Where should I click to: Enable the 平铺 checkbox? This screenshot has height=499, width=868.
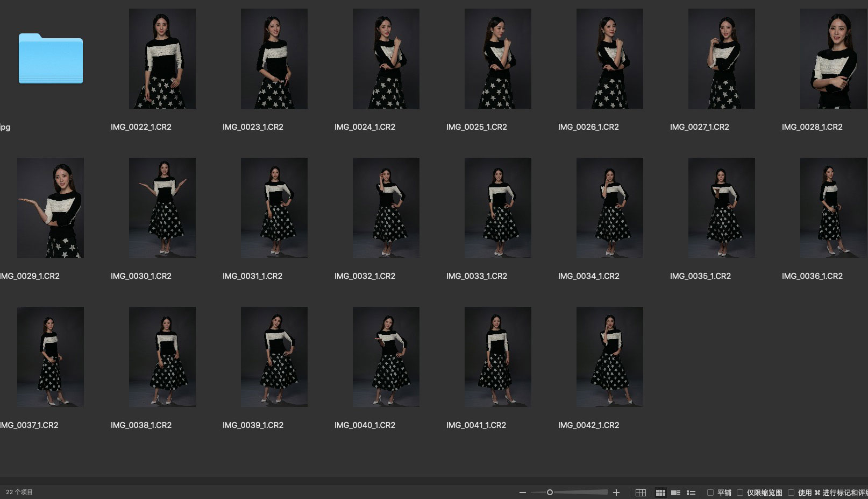pyautogui.click(x=710, y=493)
